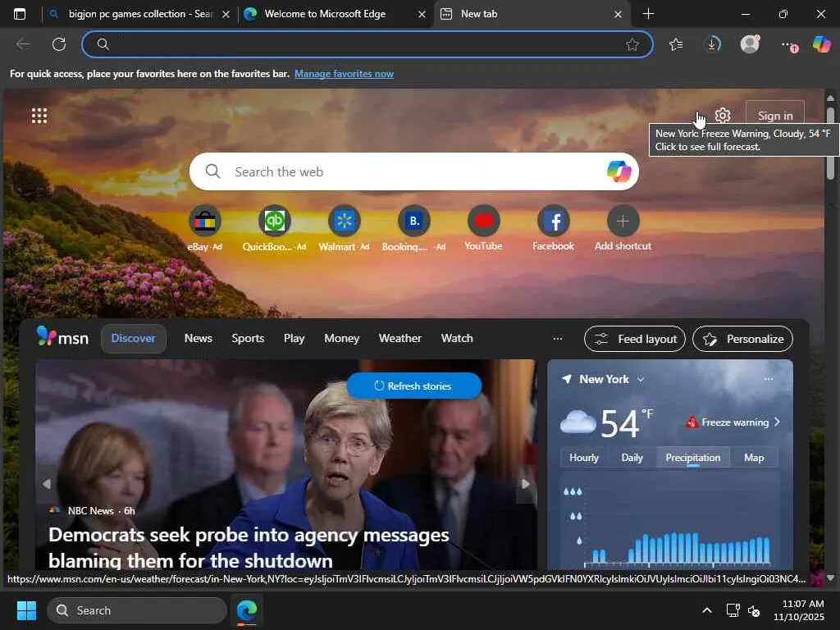Click the Refresh stories button
This screenshot has height=630, width=840.
click(413, 386)
